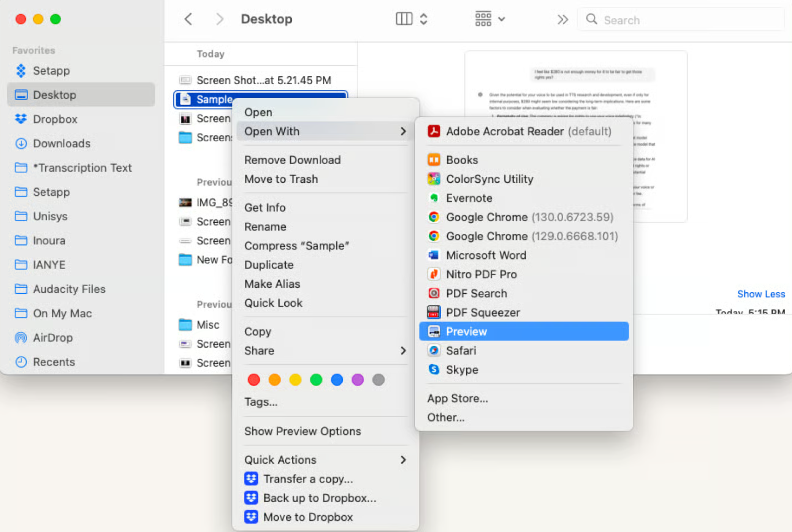
Task: Choose Open from the context menu
Action: click(325, 112)
